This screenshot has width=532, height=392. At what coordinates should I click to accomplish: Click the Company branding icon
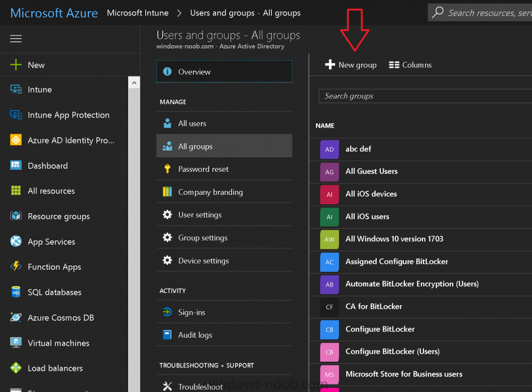(x=167, y=191)
